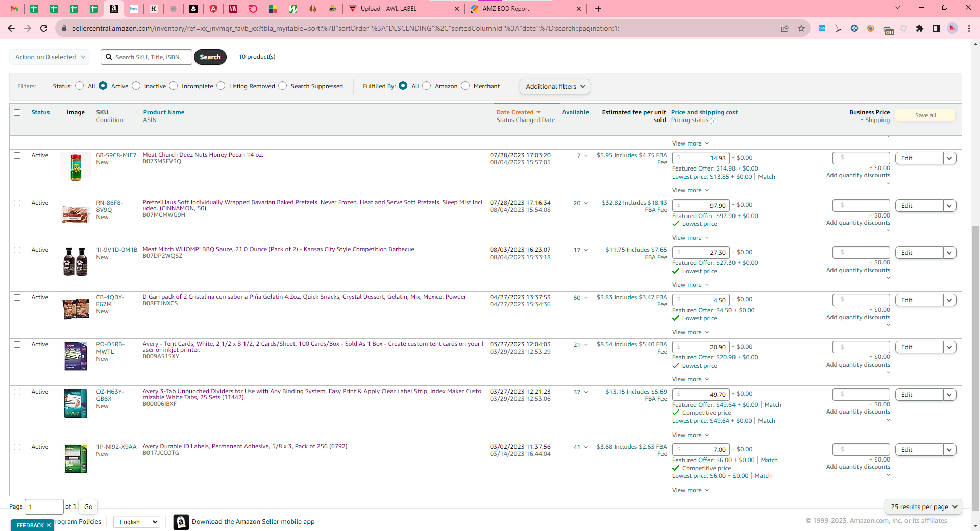The width and height of the screenshot is (980, 531).
Task: Open the WW pinned tab
Action: coord(233,9)
